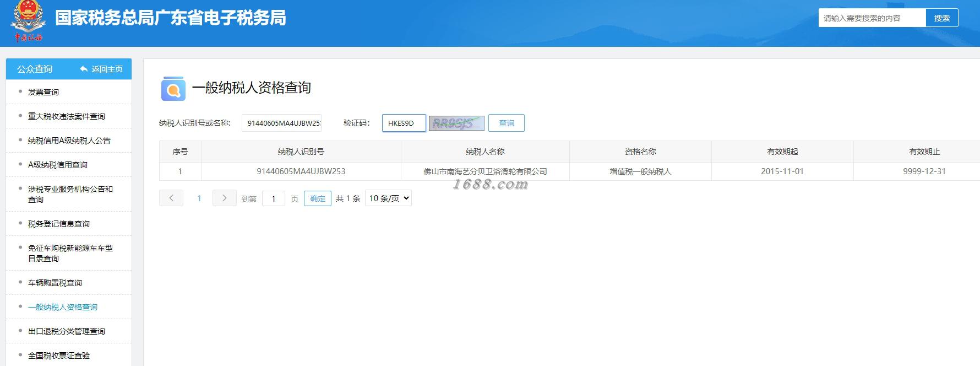Click the 查询 button
Screen dimensions: 980x366
pos(507,123)
